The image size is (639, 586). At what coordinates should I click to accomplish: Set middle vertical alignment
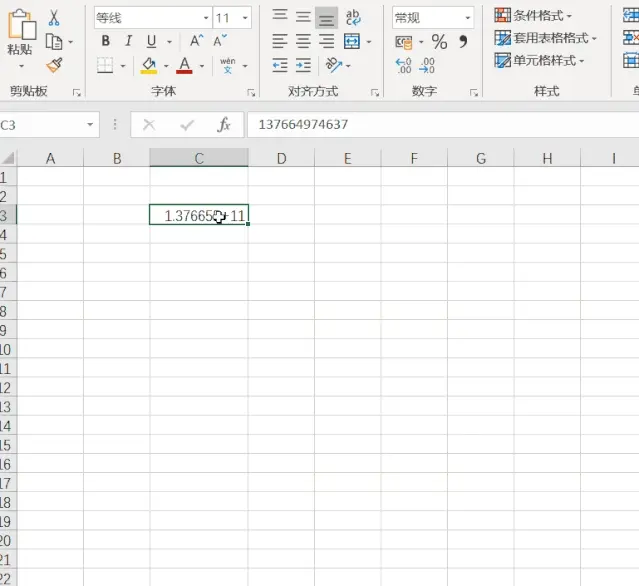click(303, 17)
